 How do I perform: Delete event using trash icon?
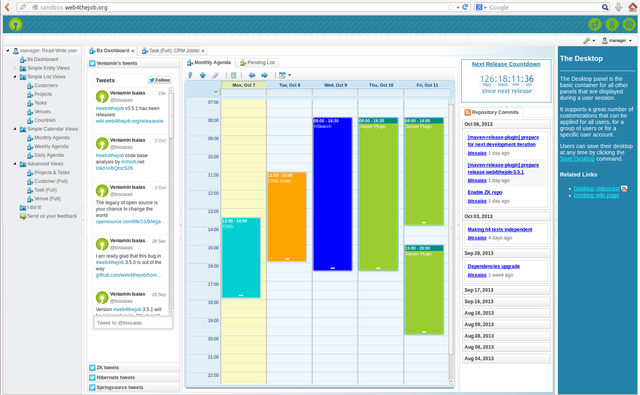233,75
